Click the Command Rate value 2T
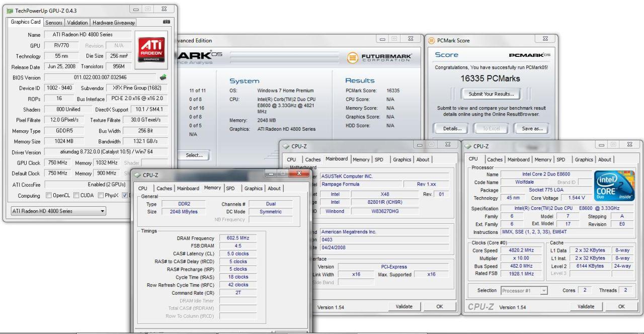The image size is (644, 334). 238,292
